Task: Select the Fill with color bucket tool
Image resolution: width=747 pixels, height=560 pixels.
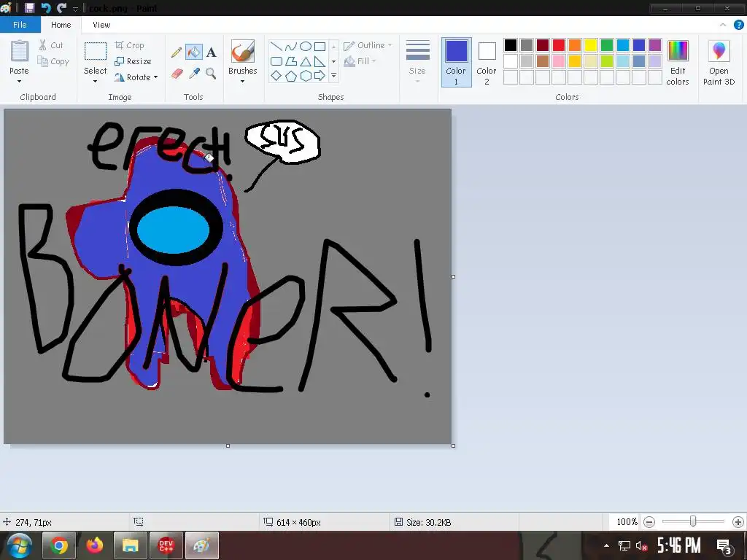Action: pyautogui.click(x=194, y=52)
